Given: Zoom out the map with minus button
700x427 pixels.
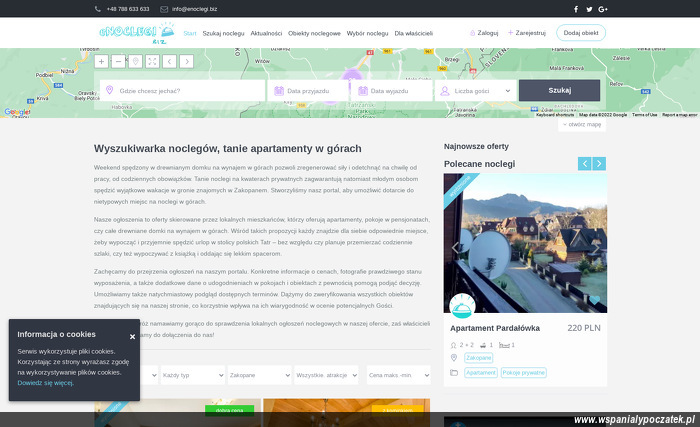Looking at the screenshot, I should [x=118, y=61].
